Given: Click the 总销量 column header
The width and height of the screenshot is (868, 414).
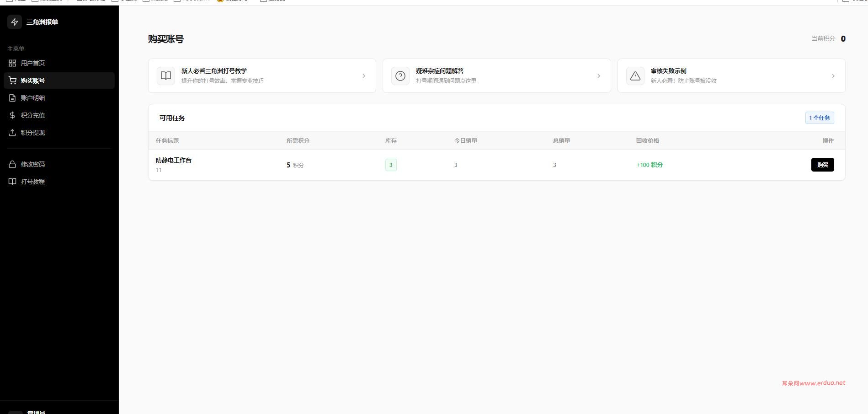Looking at the screenshot, I should [x=562, y=141].
